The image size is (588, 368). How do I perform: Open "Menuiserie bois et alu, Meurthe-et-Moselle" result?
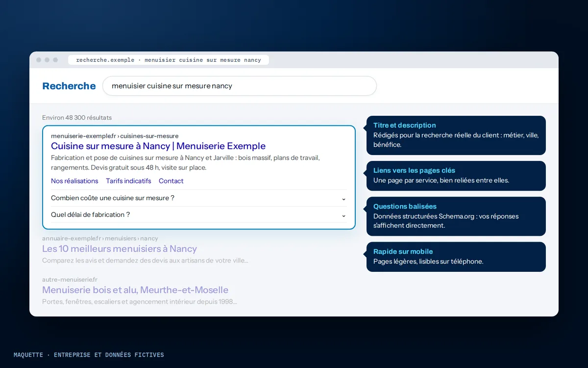pos(135,290)
